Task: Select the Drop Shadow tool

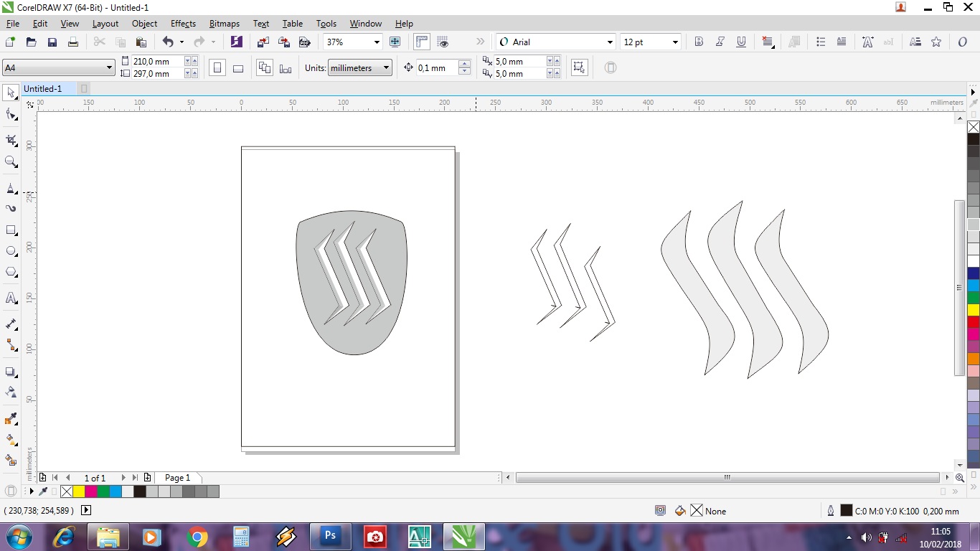Action: tap(11, 372)
